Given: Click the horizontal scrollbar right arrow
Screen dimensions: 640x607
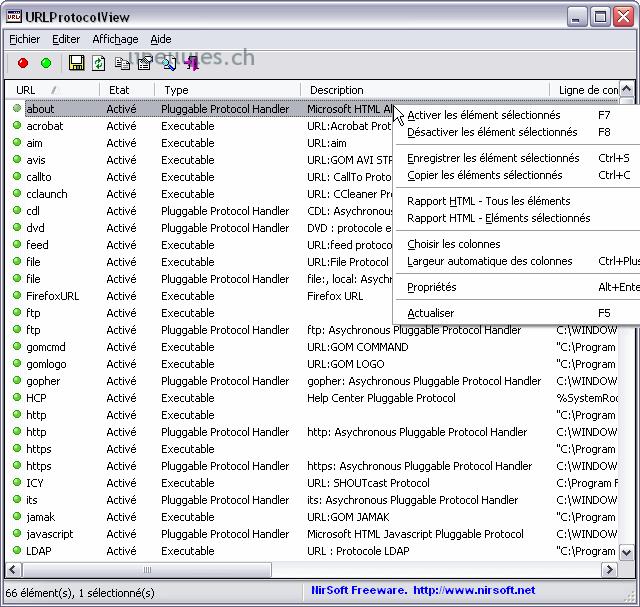Looking at the screenshot, I should [x=609, y=569].
